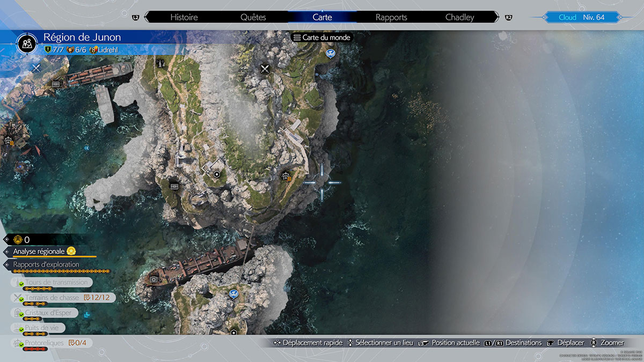The image size is (644, 362).
Task: Click the gold star next to Analyse régionale
Action: pos(71,251)
